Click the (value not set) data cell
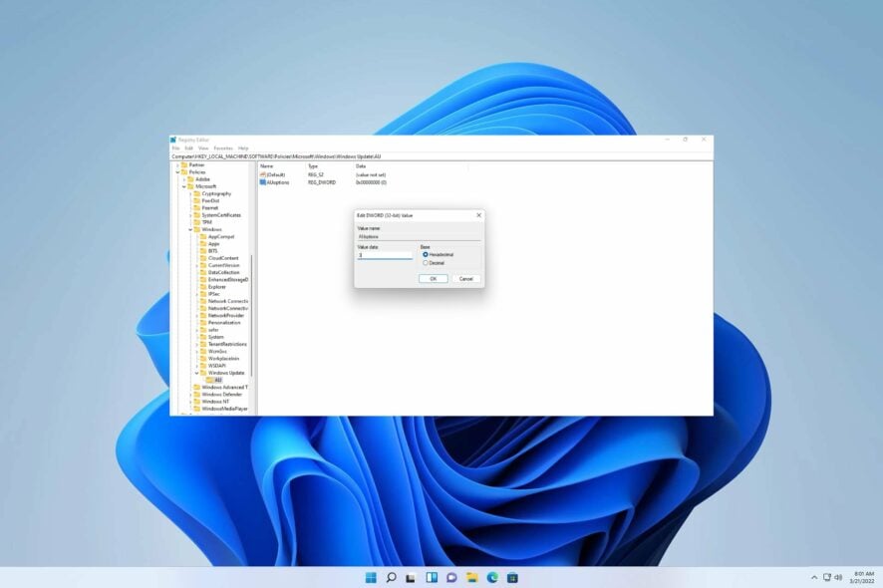Screen dimensions: 883x588 [371, 174]
